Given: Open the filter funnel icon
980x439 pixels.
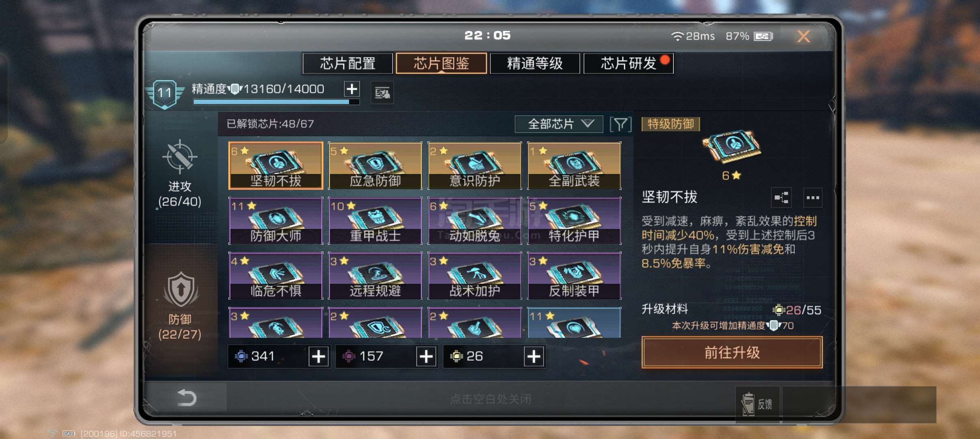Looking at the screenshot, I should (620, 124).
